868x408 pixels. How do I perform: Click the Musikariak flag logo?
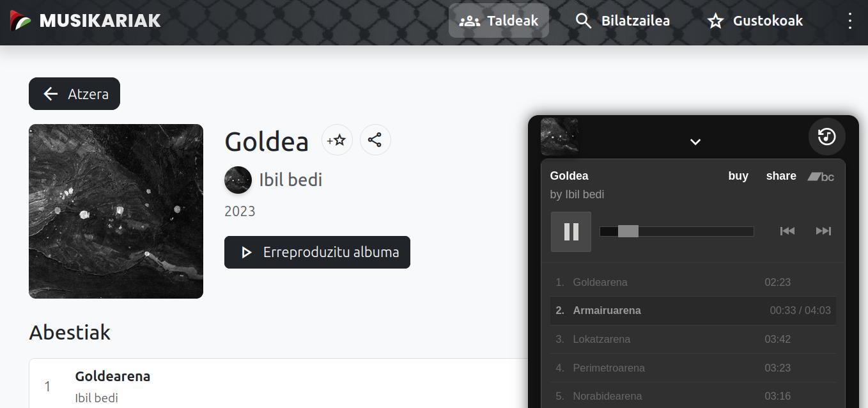(x=20, y=20)
